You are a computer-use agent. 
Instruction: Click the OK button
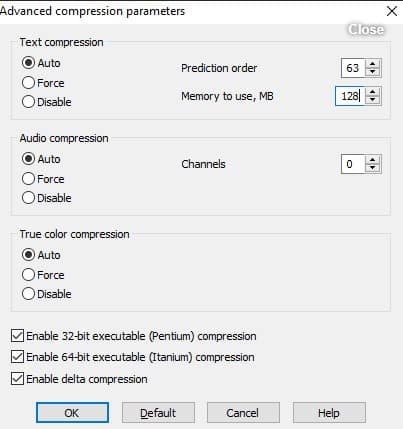pyautogui.click(x=72, y=413)
